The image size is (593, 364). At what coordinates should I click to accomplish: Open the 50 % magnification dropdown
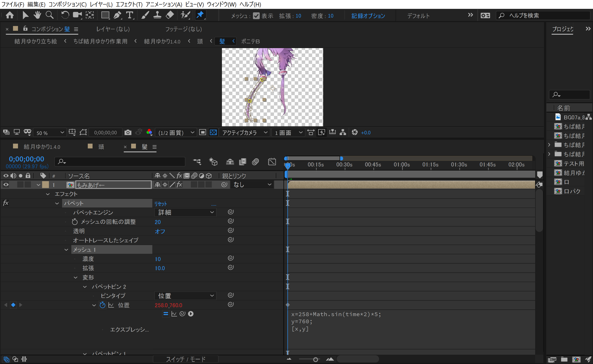50,133
